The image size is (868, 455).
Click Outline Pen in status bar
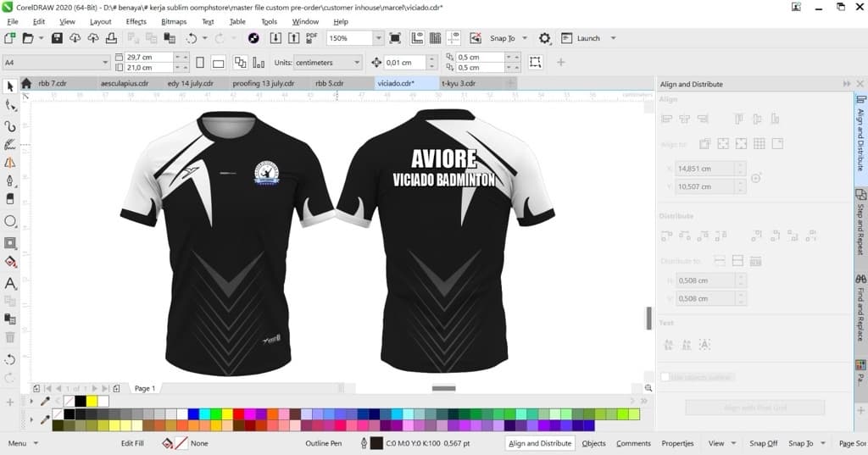[323, 443]
